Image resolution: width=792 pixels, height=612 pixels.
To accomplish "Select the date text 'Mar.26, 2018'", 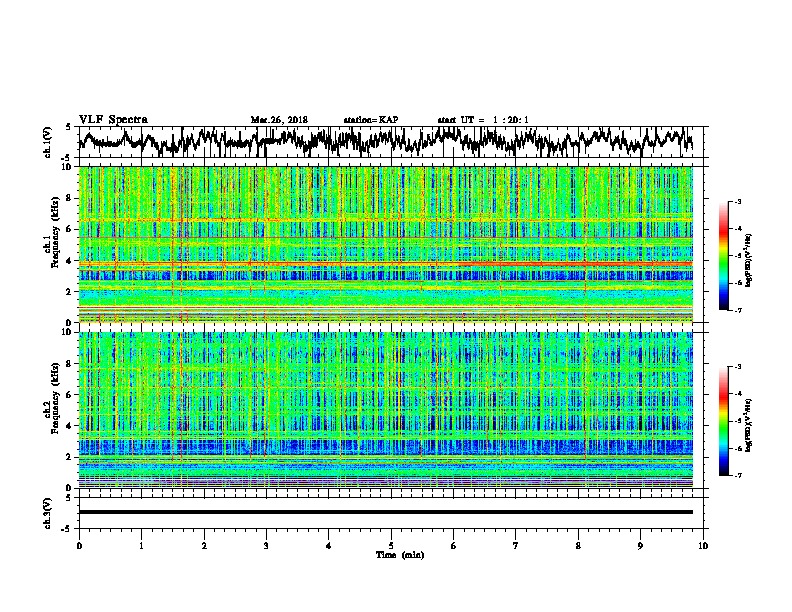I will [x=279, y=120].
